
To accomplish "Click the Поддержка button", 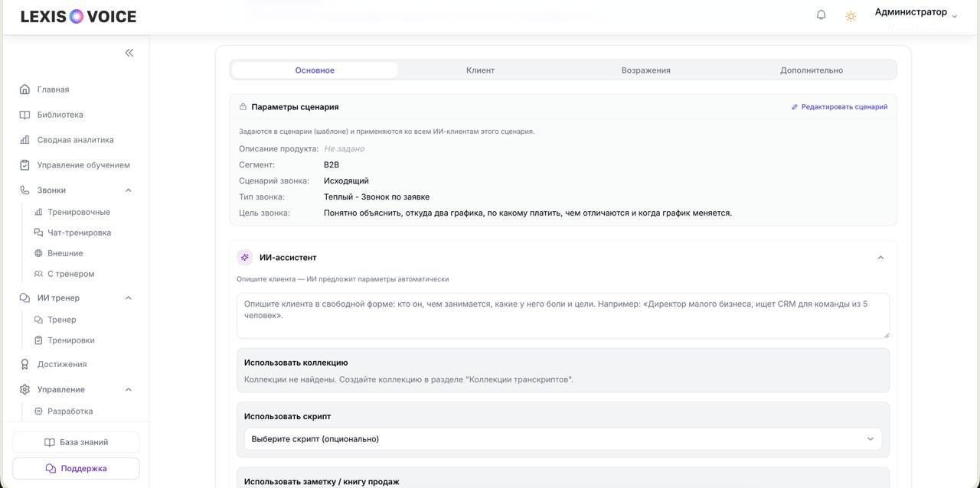I will point(76,468).
